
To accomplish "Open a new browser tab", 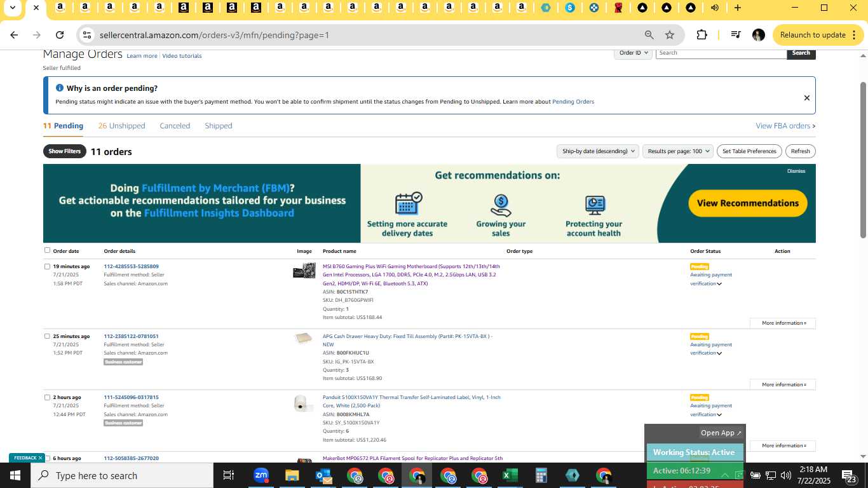I will click(737, 8).
